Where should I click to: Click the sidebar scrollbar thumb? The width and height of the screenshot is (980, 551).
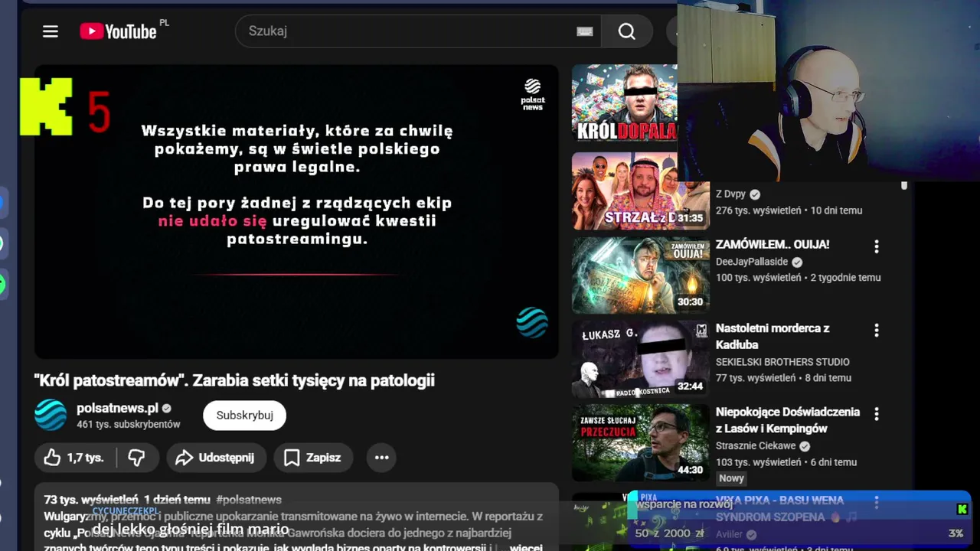pyautogui.click(x=904, y=186)
